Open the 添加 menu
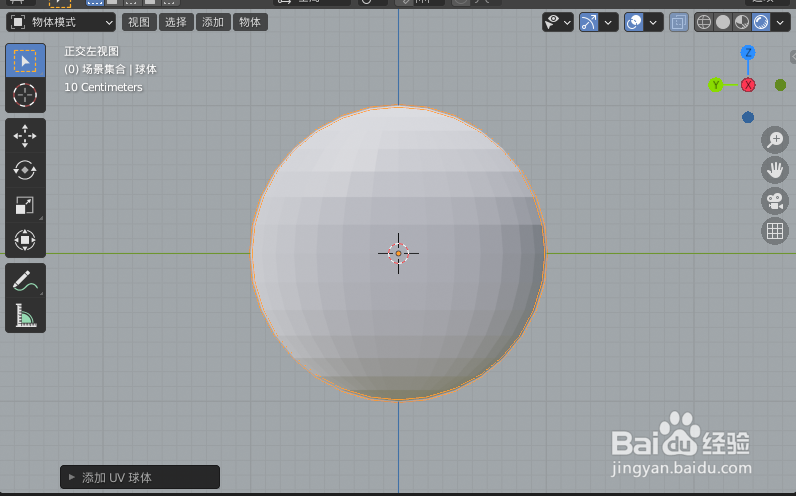This screenshot has height=496, width=796. coord(213,22)
